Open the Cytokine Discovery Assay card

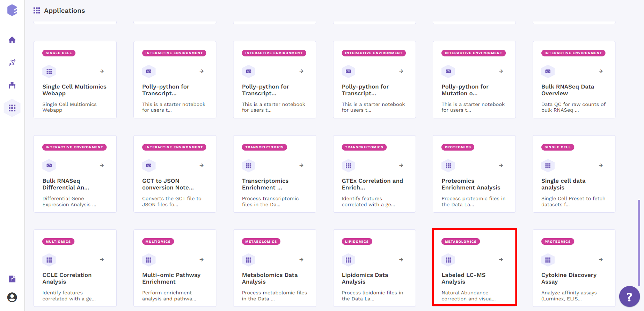(574, 268)
